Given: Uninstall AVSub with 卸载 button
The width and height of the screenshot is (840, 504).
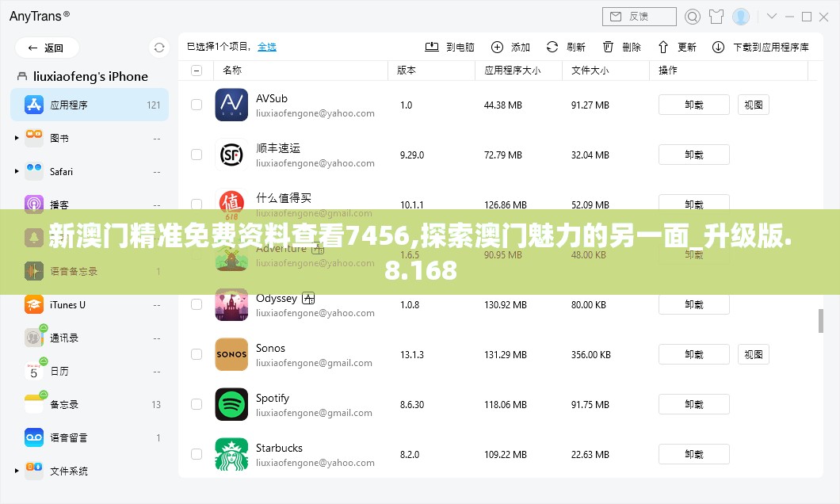Looking at the screenshot, I should (x=693, y=105).
